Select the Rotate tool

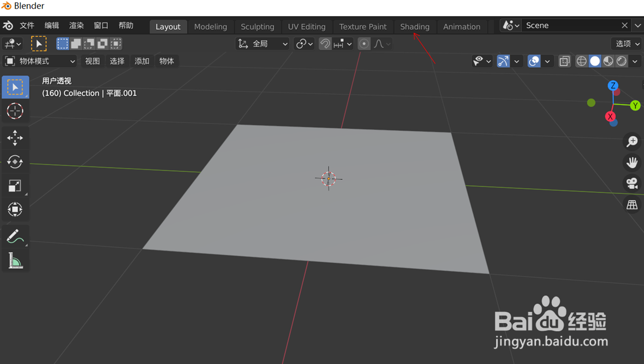click(15, 162)
